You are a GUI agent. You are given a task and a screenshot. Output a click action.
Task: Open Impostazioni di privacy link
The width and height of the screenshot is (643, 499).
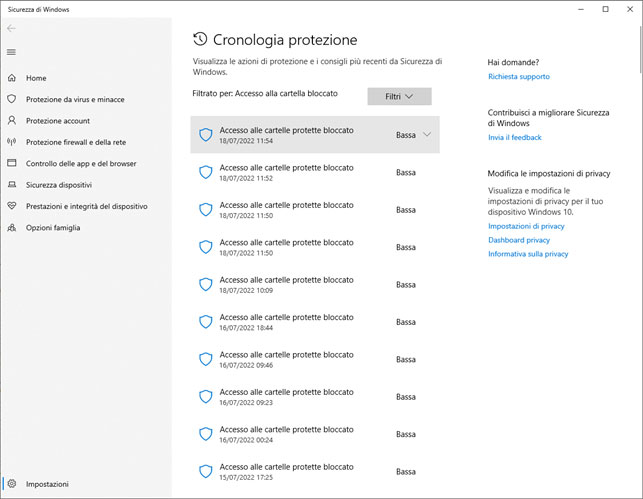[526, 226]
